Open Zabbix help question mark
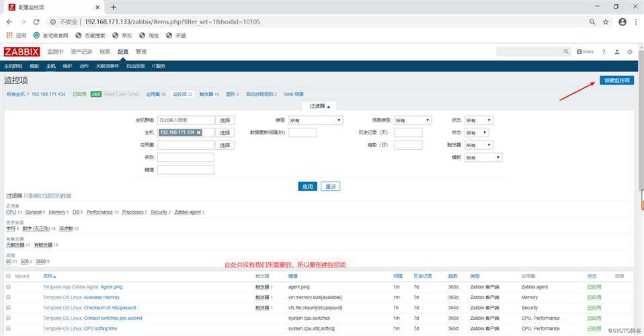The height and width of the screenshot is (336, 644). (x=604, y=52)
